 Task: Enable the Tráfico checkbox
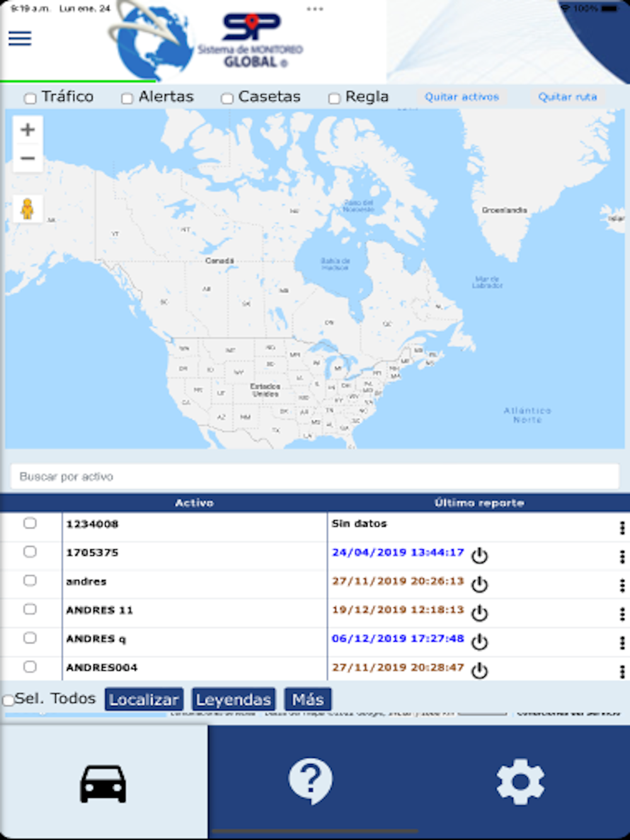point(30,98)
